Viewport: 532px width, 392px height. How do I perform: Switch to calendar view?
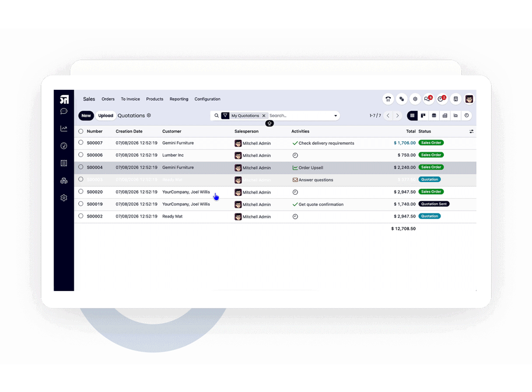[x=434, y=116]
